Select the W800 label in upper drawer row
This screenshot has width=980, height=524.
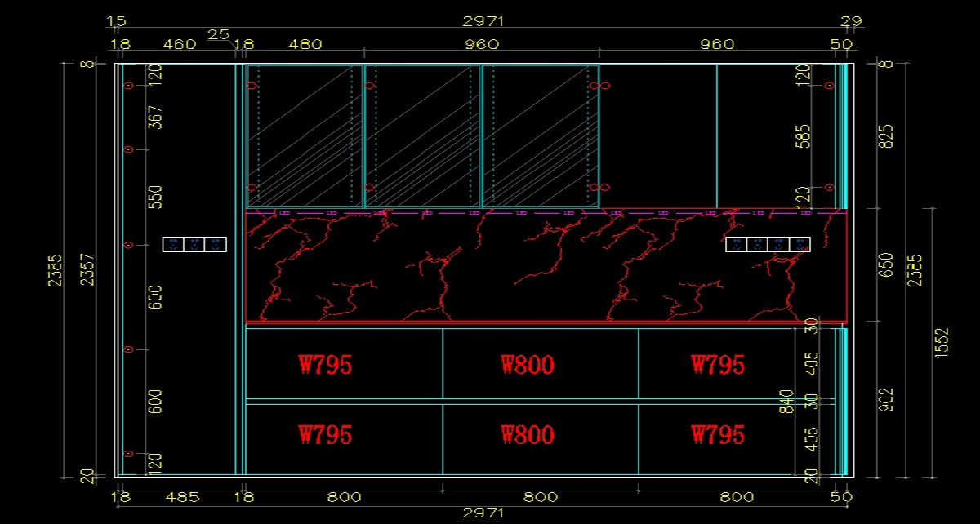pyautogui.click(x=528, y=365)
